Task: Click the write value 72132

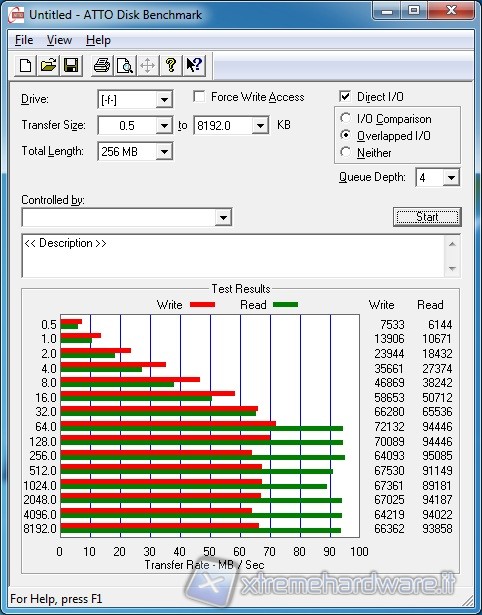Action: click(389, 426)
